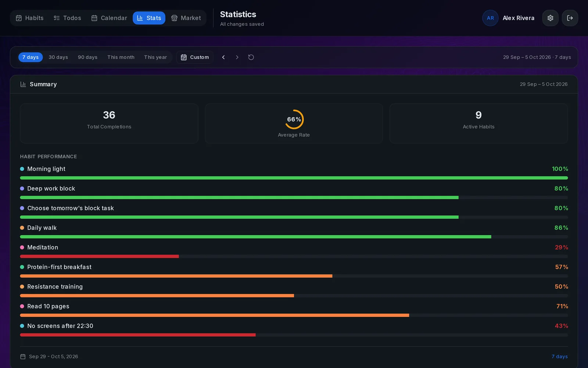Image resolution: width=588 pixels, height=368 pixels.
Task: Click the Resistance training habit label
Action: (x=55, y=287)
